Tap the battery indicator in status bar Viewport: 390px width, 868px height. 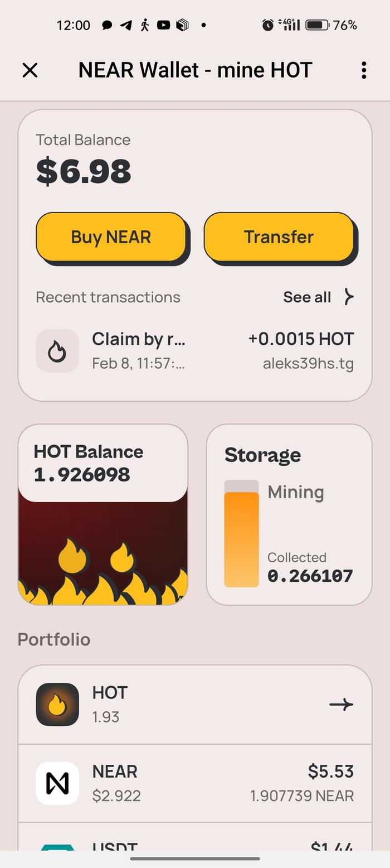click(x=318, y=25)
